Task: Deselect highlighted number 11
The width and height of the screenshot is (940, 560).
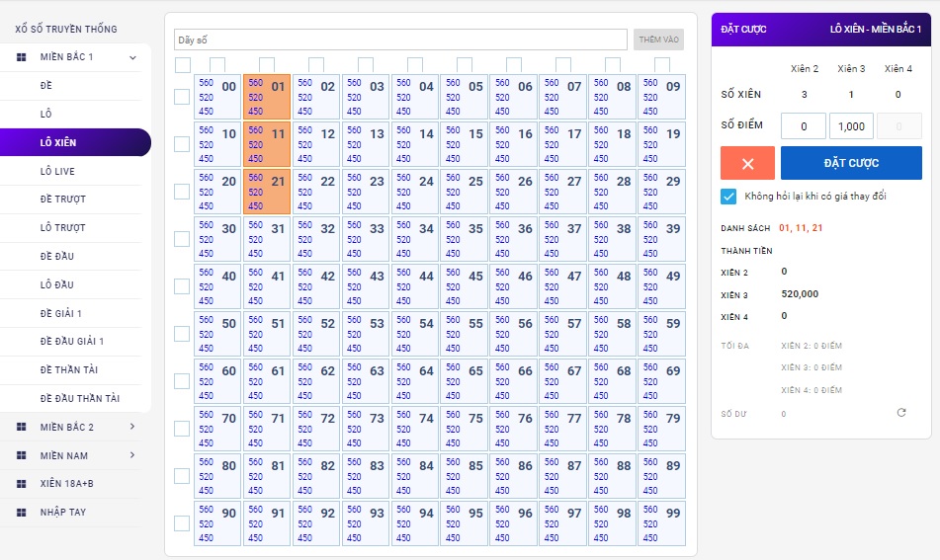Action: click(267, 144)
